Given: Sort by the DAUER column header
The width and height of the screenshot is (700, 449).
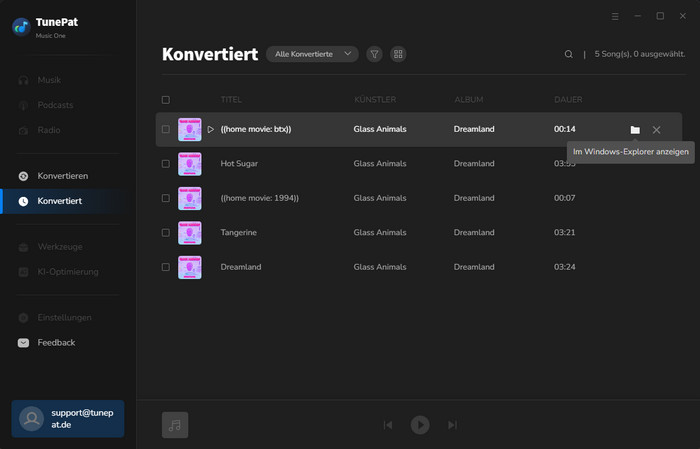Looking at the screenshot, I should pos(568,100).
